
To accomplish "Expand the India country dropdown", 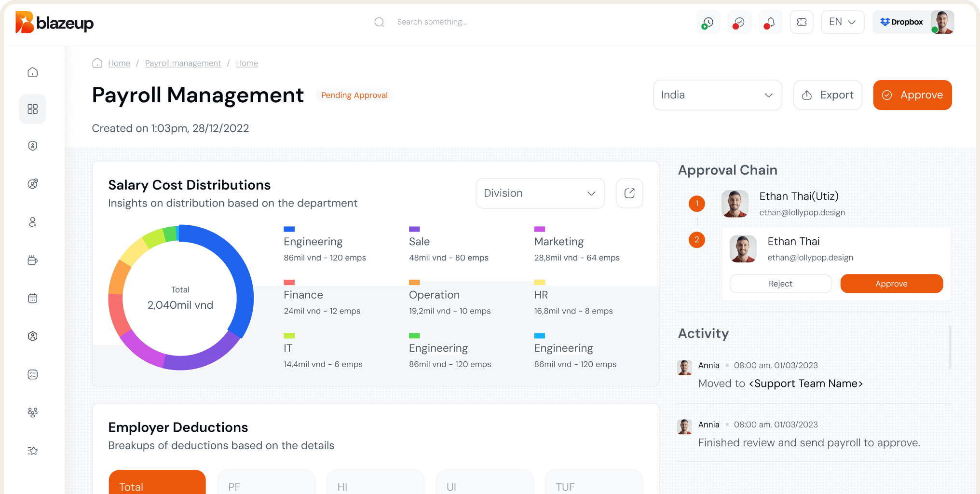I will click(x=717, y=95).
